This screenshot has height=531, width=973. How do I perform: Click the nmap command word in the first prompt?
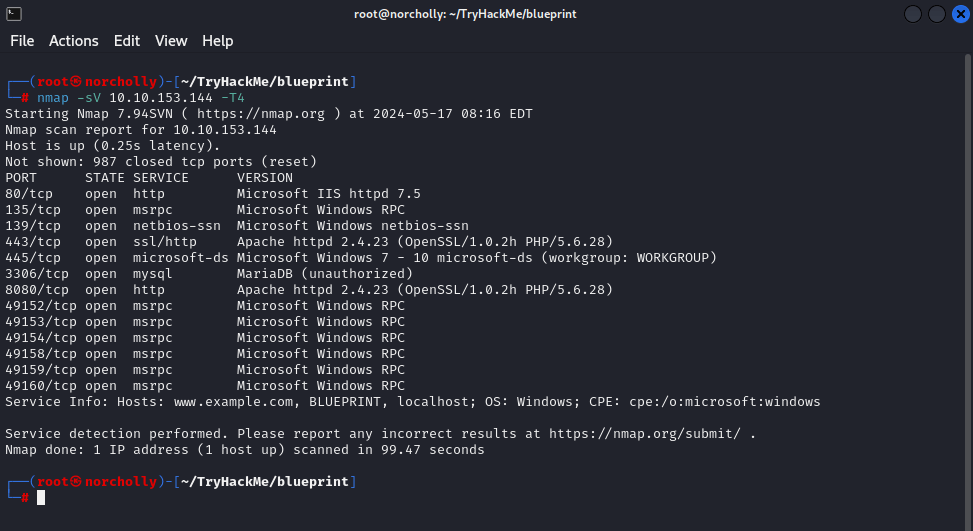[52, 97]
